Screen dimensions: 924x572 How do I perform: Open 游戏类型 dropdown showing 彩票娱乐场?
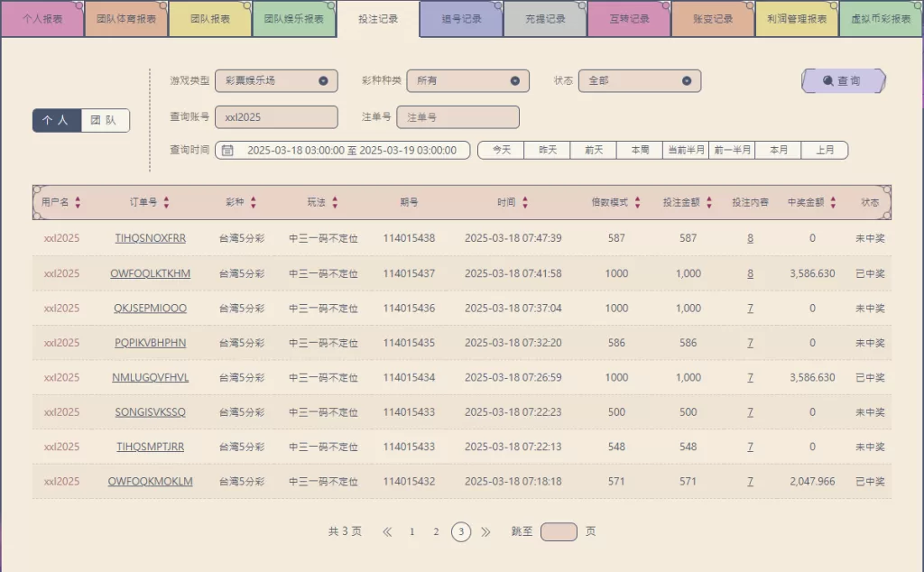tap(276, 80)
